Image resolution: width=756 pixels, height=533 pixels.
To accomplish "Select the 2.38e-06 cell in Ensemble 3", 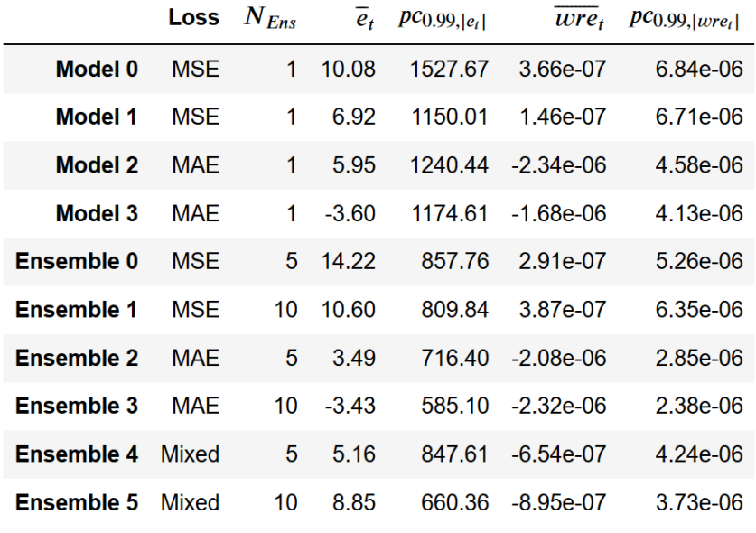I will pos(701,406).
